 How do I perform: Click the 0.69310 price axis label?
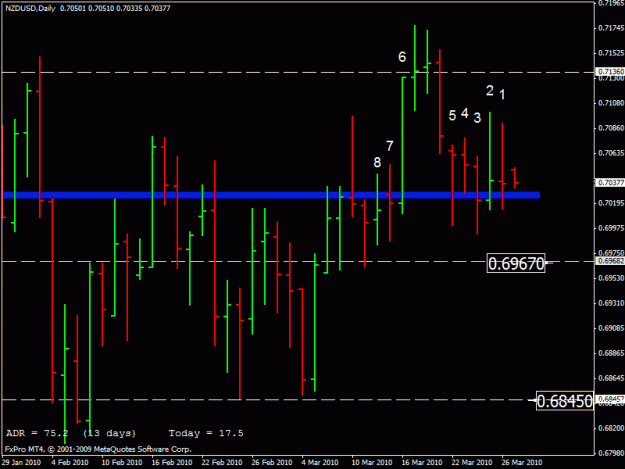pyautogui.click(x=611, y=303)
